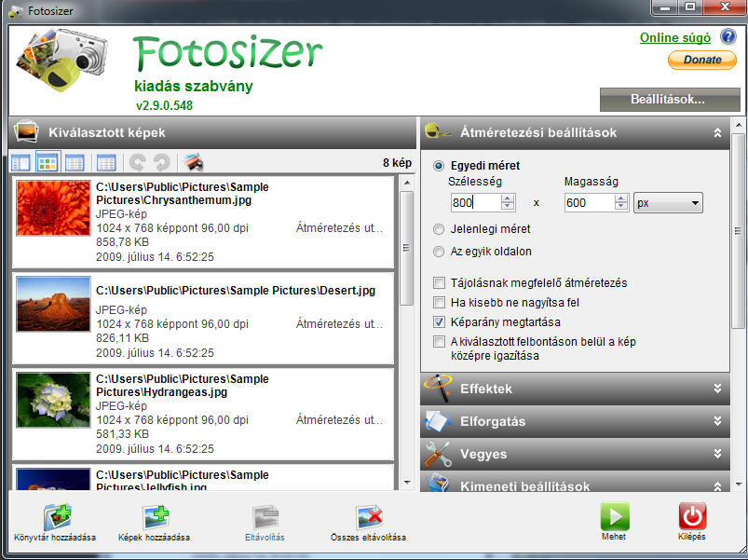The height and width of the screenshot is (560, 748).
Task: Open the photos icon ending the thumbnail toolbar
Action: [194, 163]
